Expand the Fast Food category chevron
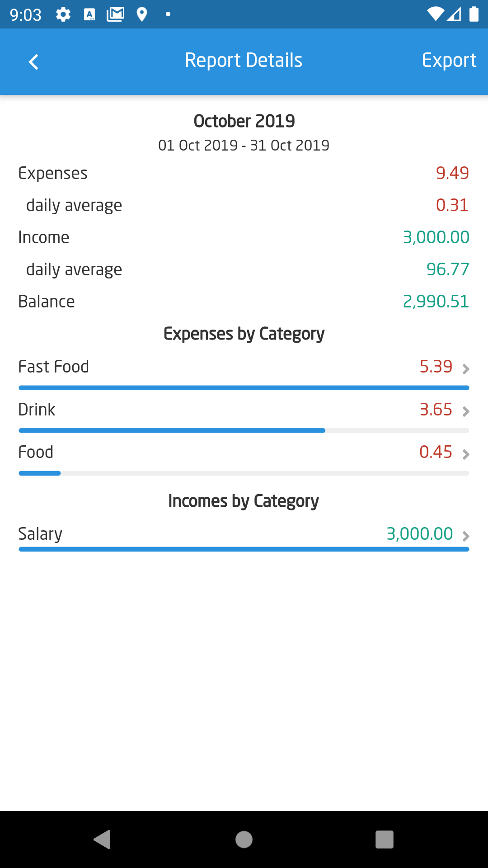 466,369
